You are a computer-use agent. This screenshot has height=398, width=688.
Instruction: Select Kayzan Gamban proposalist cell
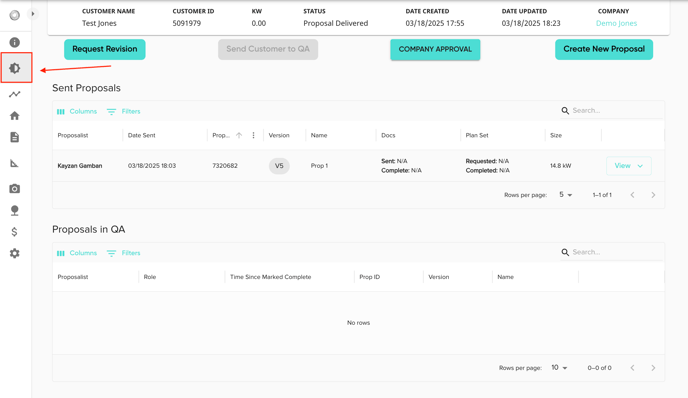pyautogui.click(x=80, y=166)
